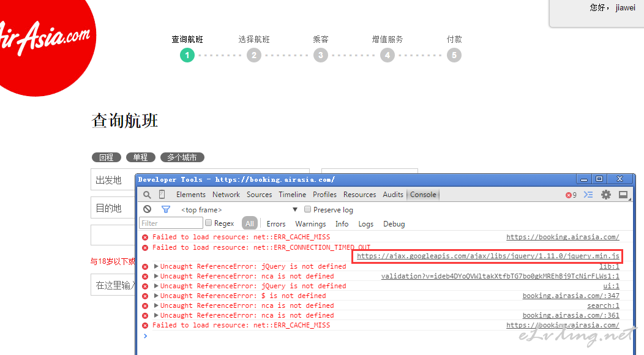Expand the first 'jQuery is not defined' error at lib:1

(x=156, y=266)
